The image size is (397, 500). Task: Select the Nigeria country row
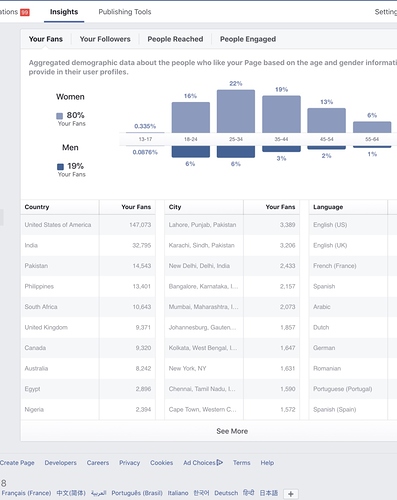point(88,409)
